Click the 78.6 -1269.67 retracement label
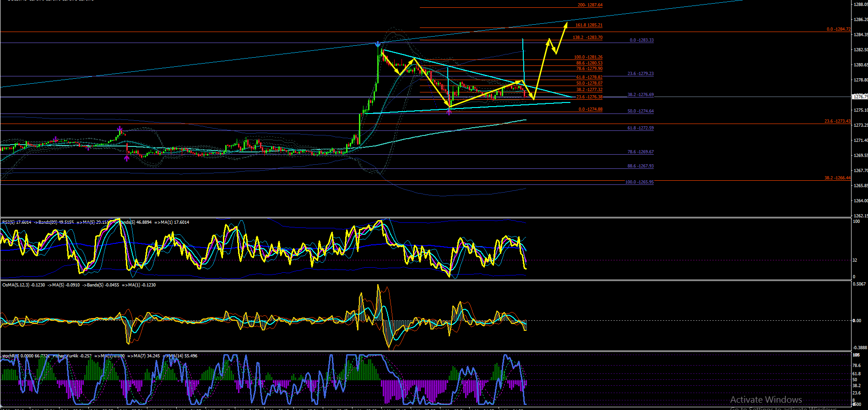Image resolution: width=868 pixels, height=410 pixels. click(x=640, y=152)
